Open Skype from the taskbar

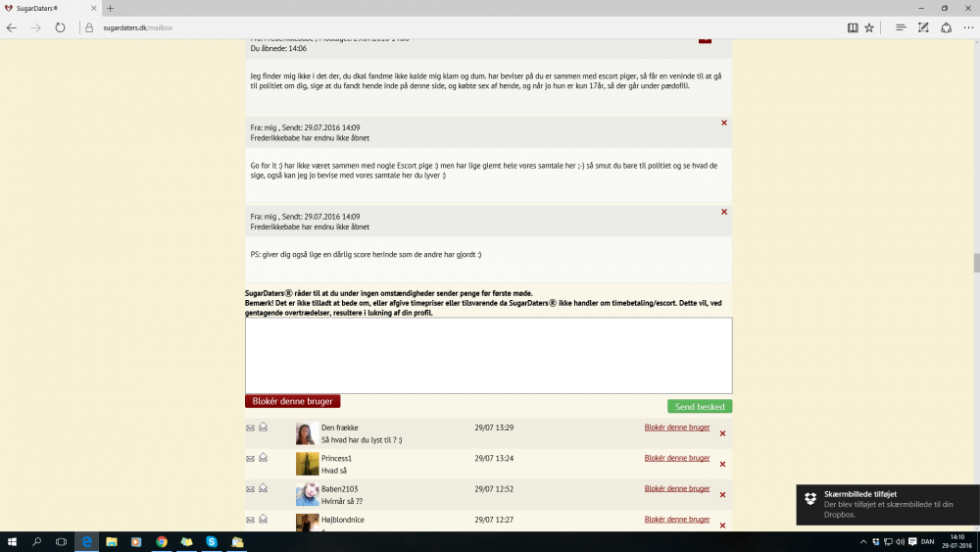point(212,542)
